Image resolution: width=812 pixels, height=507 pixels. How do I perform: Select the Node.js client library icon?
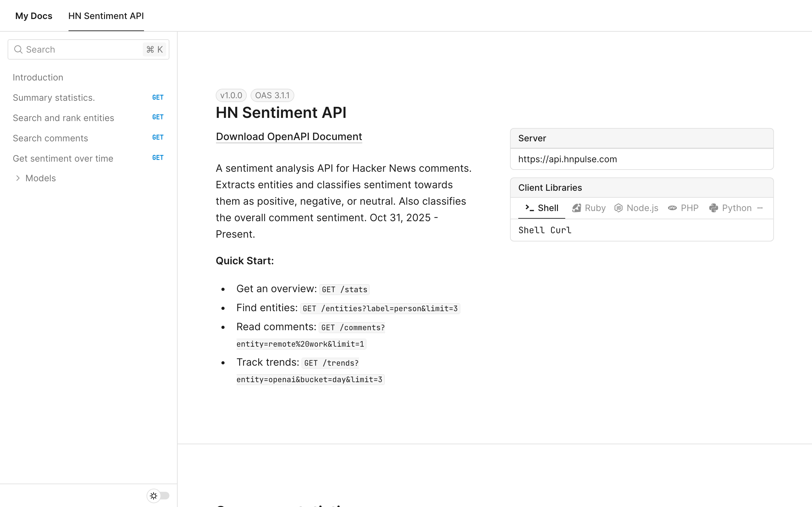point(619,208)
